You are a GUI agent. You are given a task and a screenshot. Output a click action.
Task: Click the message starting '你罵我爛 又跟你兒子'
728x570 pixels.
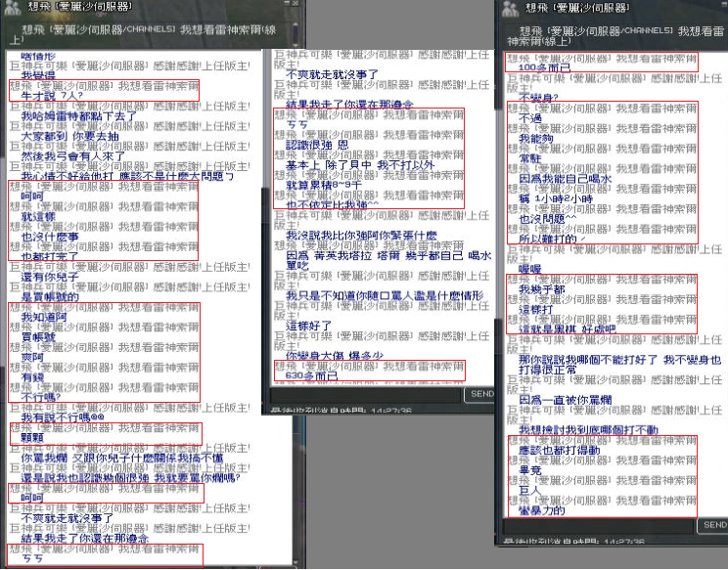[x=122, y=458]
